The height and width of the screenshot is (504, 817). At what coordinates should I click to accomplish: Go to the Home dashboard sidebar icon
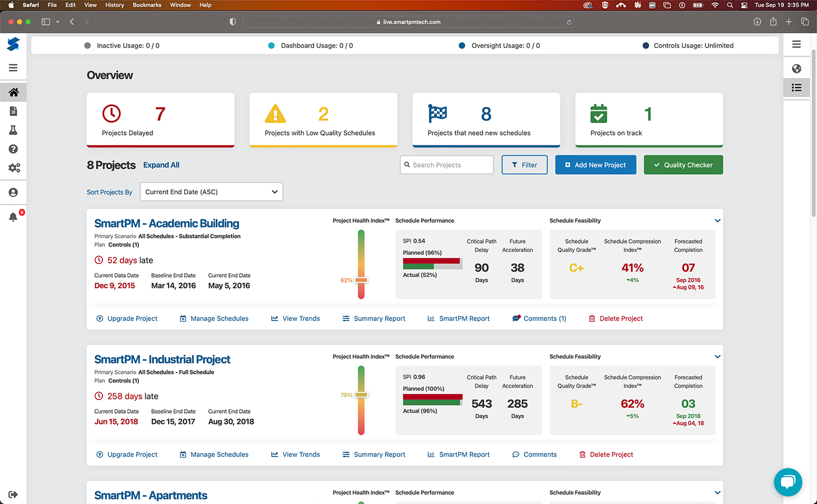(x=13, y=92)
